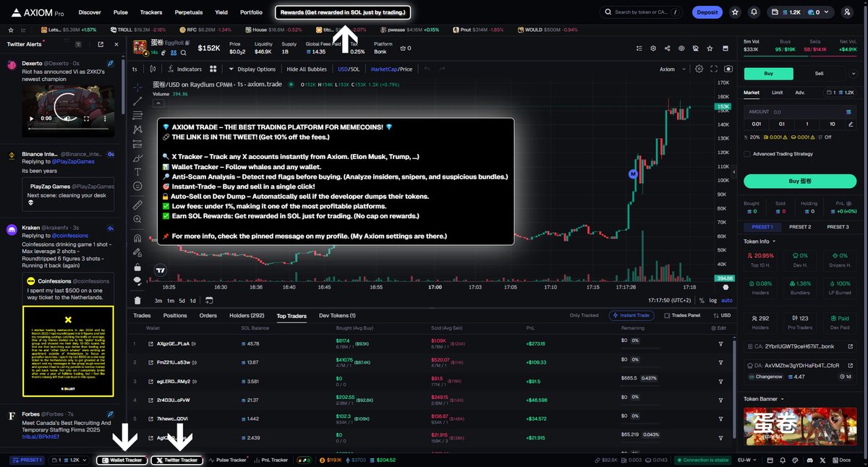Toggle MarketCap/Price chart mode
Image resolution: width=868 pixels, height=467 pixels.
(x=391, y=69)
